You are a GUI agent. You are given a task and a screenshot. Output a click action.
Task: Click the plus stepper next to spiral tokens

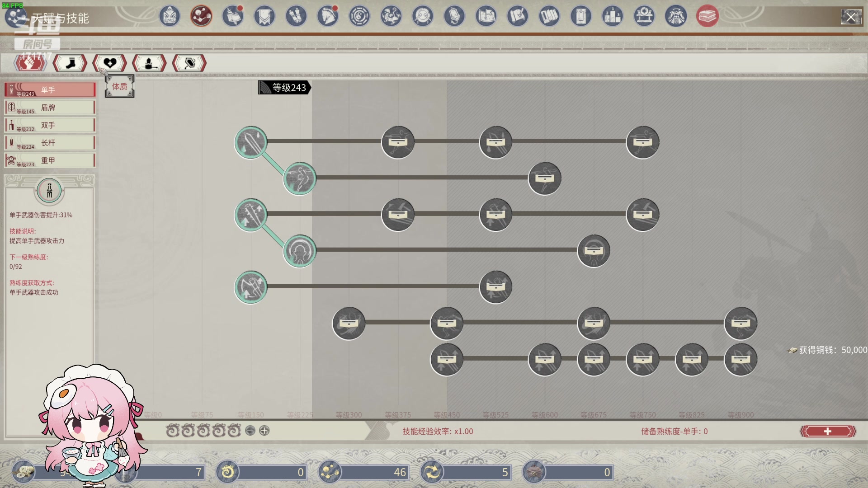click(264, 431)
